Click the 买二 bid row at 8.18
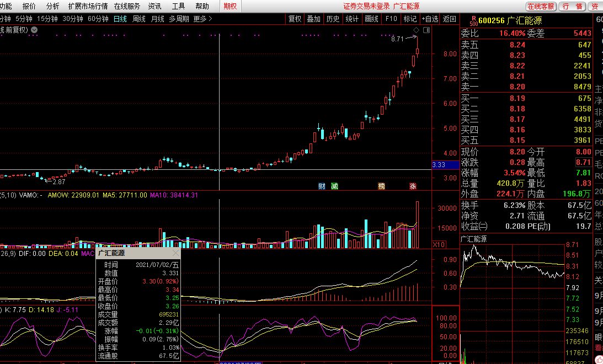This screenshot has height=364, width=603. tap(526, 109)
